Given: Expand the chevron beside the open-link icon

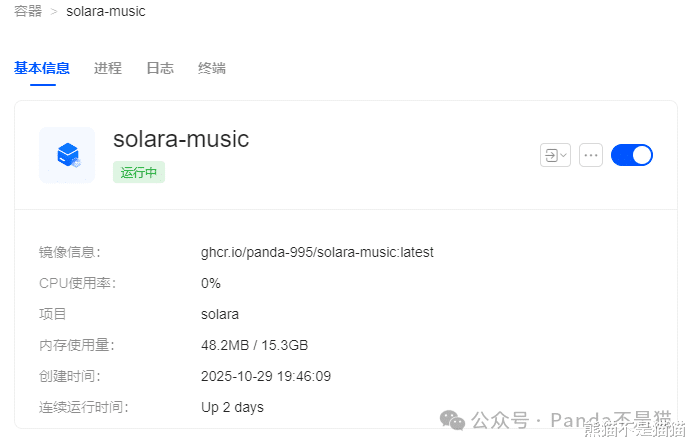Looking at the screenshot, I should 564,155.
